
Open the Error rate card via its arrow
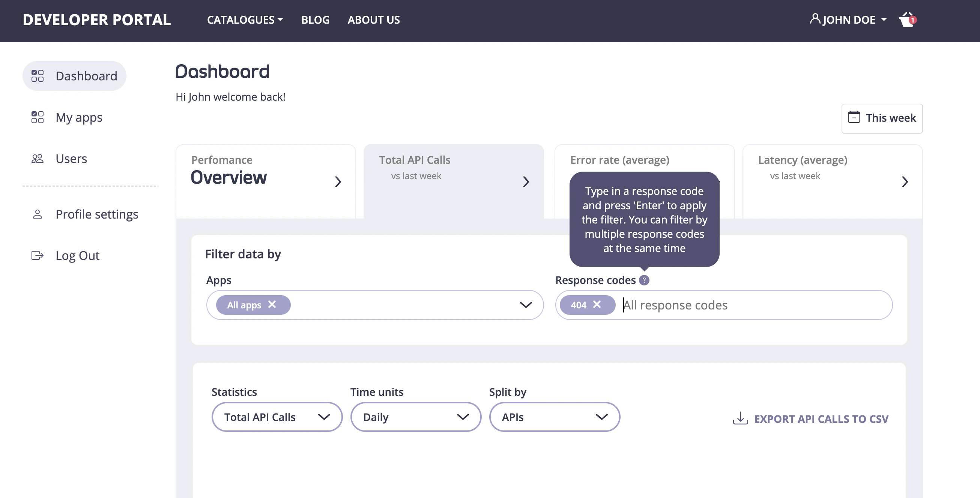coord(717,182)
